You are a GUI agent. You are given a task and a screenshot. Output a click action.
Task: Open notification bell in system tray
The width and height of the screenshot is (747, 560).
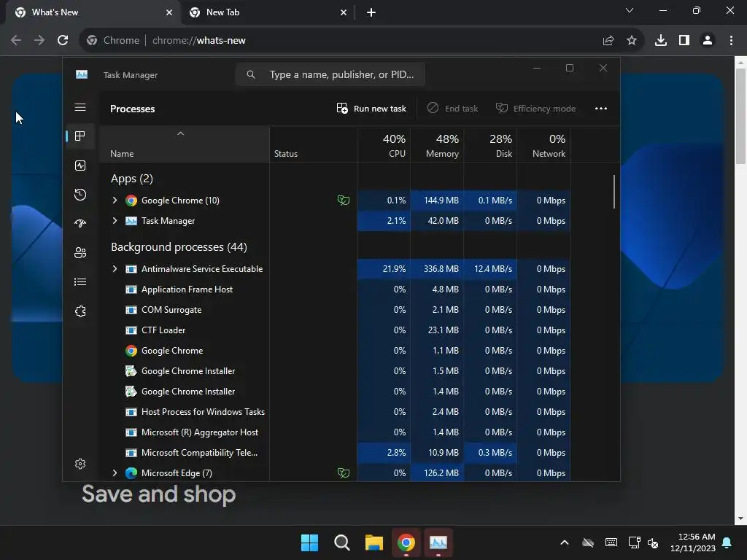pos(727,542)
